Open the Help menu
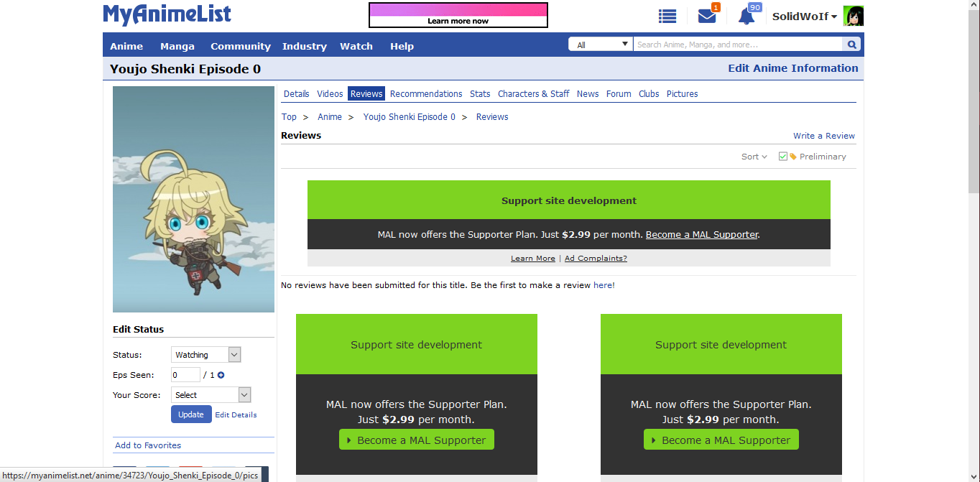The height and width of the screenshot is (482, 980). (x=402, y=46)
